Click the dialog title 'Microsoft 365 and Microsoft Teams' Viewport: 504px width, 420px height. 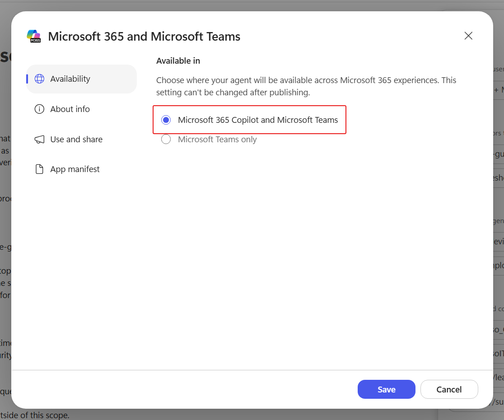144,36
